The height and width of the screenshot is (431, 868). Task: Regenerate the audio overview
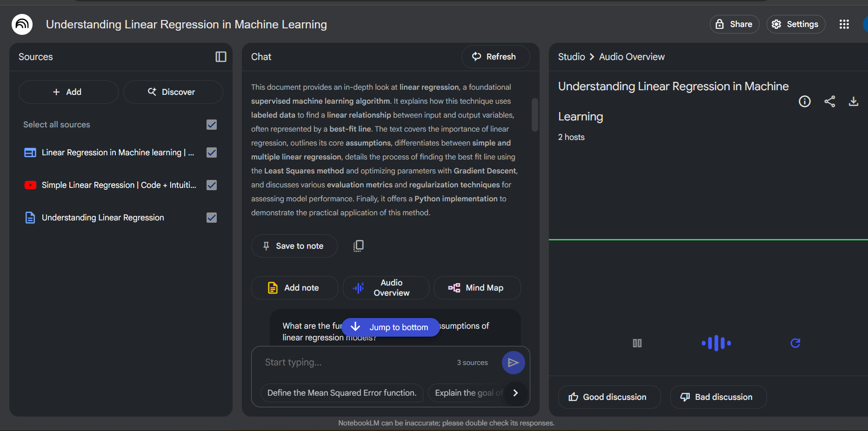point(795,343)
